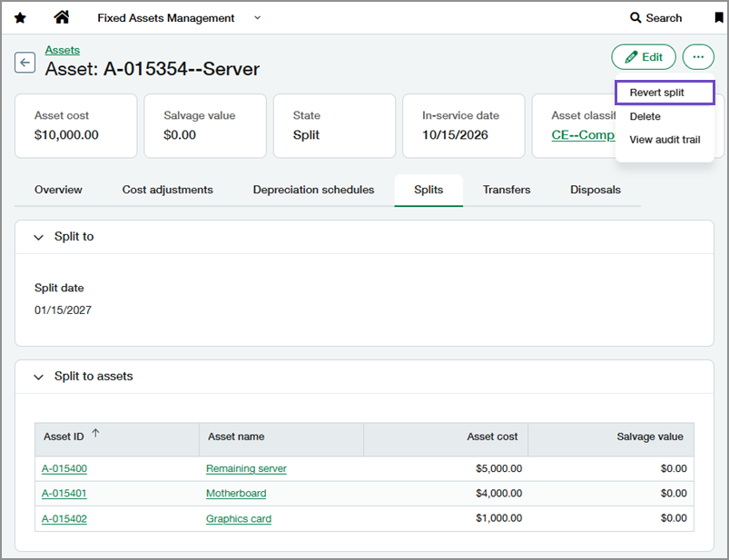Image resolution: width=729 pixels, height=560 pixels.
Task: Toggle the more actions ellipsis button
Action: click(698, 57)
